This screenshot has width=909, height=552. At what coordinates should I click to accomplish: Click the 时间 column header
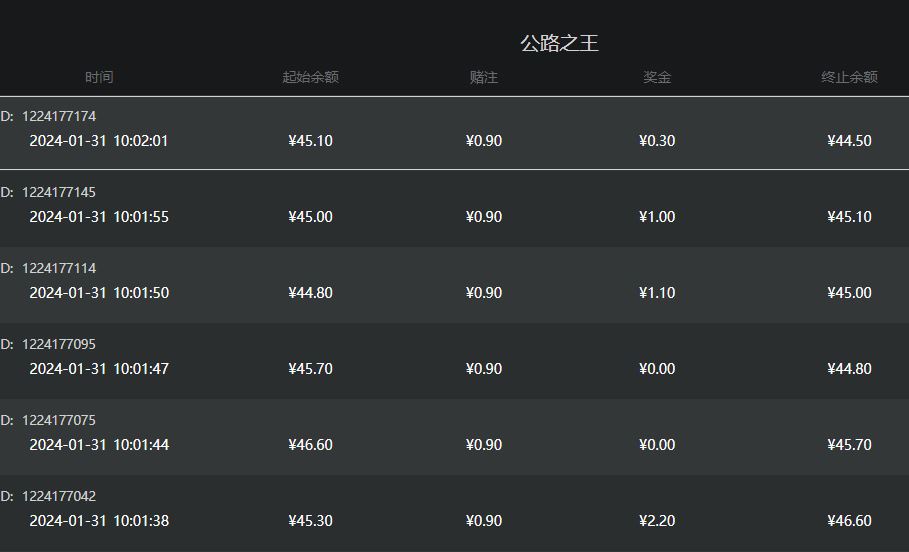[x=99, y=77]
